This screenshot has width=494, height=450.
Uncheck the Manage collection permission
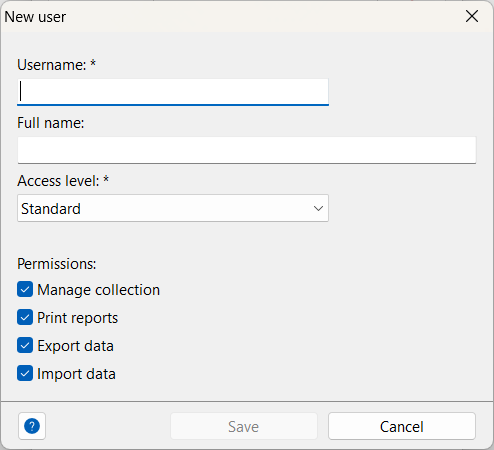25,289
